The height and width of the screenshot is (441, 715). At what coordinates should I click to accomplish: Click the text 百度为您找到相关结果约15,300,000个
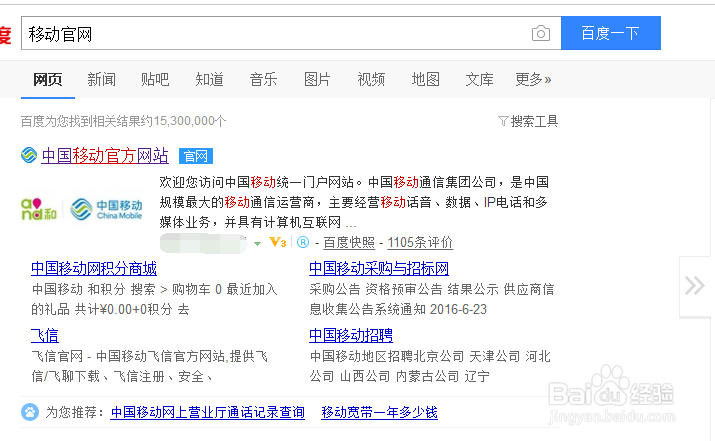pos(124,121)
